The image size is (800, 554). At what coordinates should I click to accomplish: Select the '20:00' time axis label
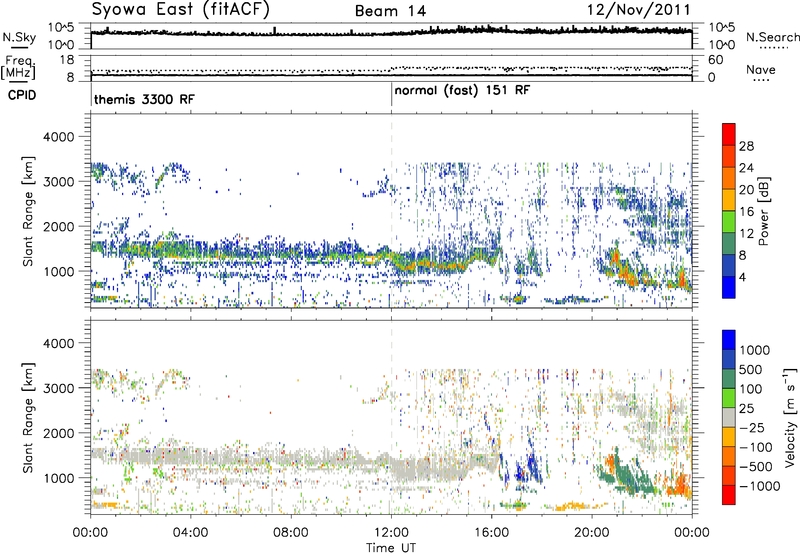coord(592,533)
